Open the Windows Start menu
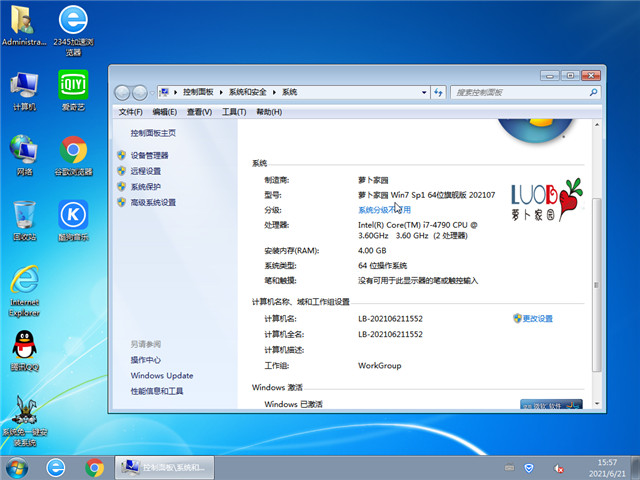Screen dimensions: 640x480 pos(17,468)
